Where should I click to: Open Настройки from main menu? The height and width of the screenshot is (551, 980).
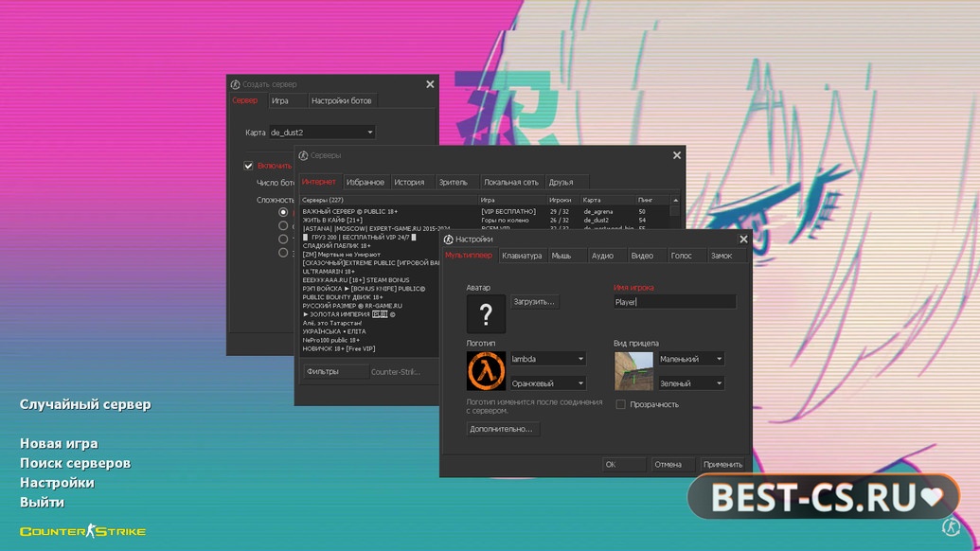[x=57, y=483]
